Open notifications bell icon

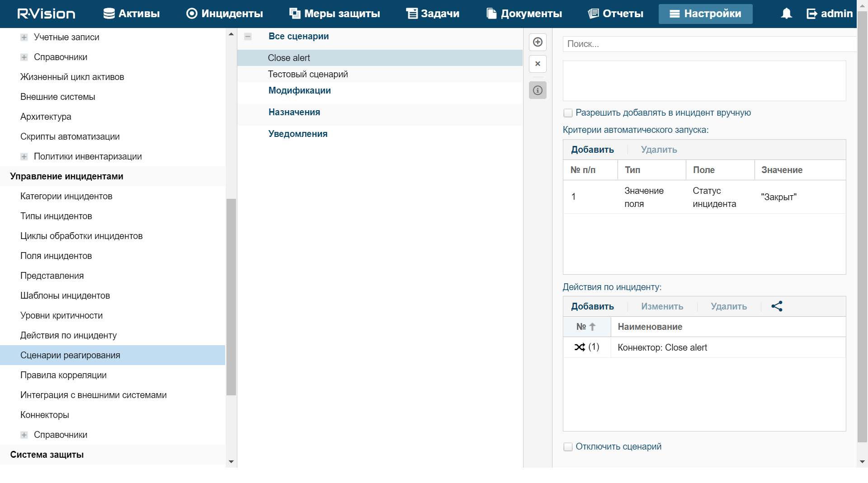pos(786,14)
